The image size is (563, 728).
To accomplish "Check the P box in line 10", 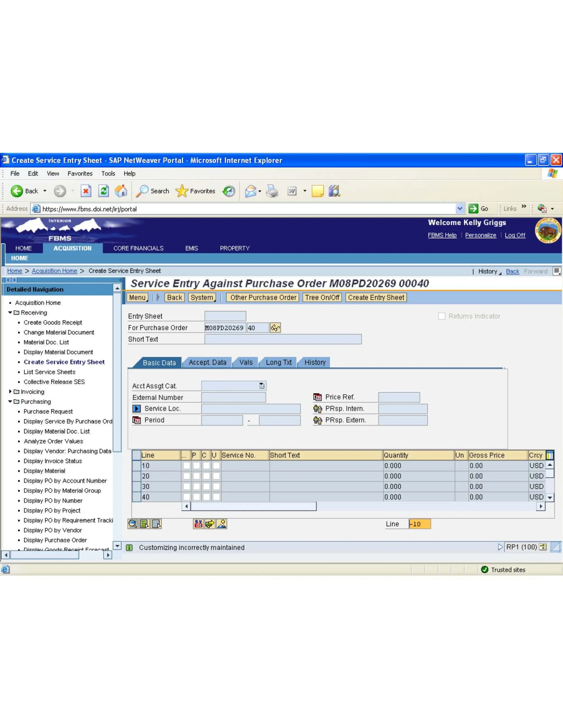I will [x=197, y=466].
